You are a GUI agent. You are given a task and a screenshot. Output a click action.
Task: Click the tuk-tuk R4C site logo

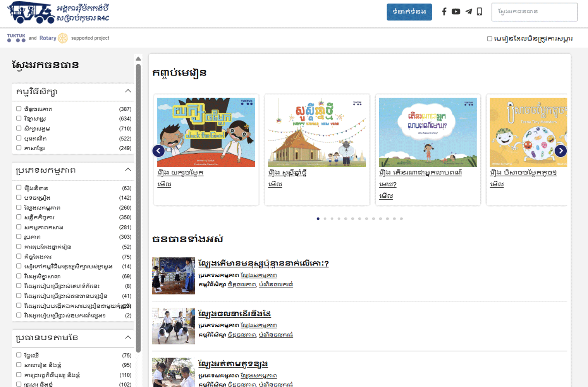coord(58,13)
